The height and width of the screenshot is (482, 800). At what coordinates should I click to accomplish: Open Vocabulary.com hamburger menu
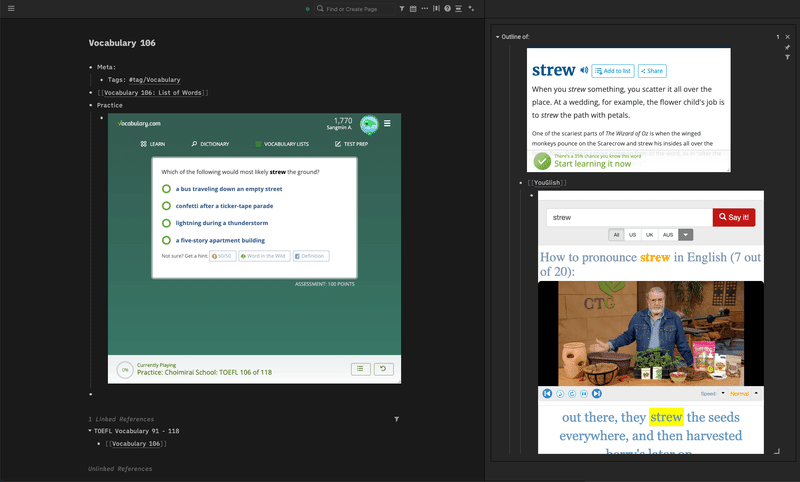(x=387, y=123)
